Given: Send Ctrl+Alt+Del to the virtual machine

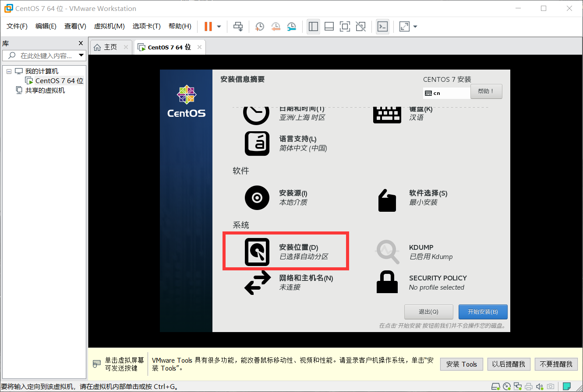Looking at the screenshot, I should click(238, 27).
